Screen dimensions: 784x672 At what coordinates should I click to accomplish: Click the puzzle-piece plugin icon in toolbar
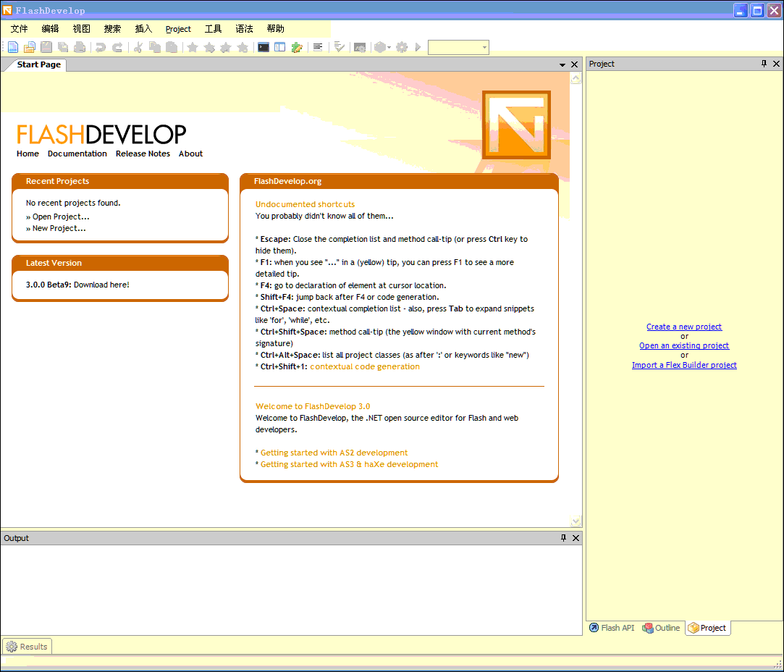coord(297,47)
